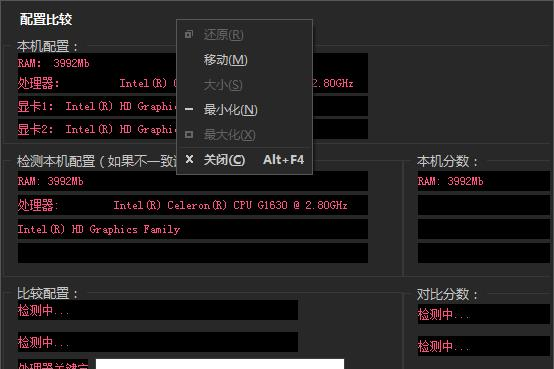
Task: Click the Intel(R) HD Graphics Family row
Action: click(x=193, y=229)
